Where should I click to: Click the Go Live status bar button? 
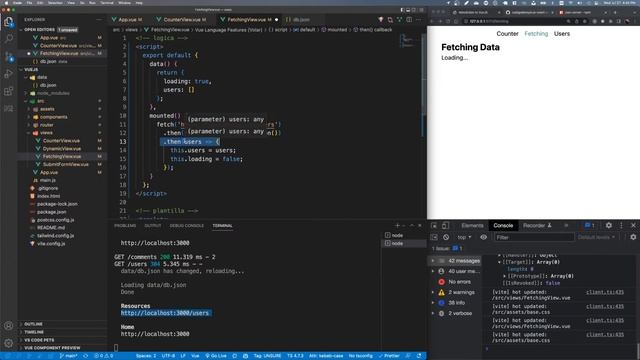[216, 356]
